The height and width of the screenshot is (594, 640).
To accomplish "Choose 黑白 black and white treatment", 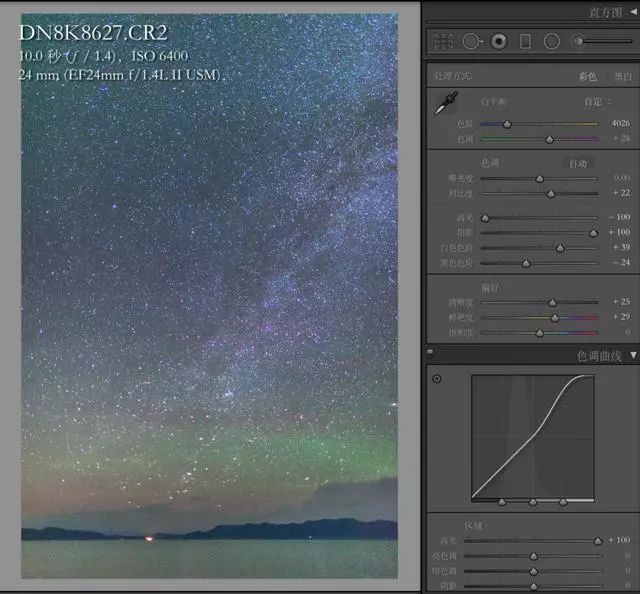I will coord(623,76).
